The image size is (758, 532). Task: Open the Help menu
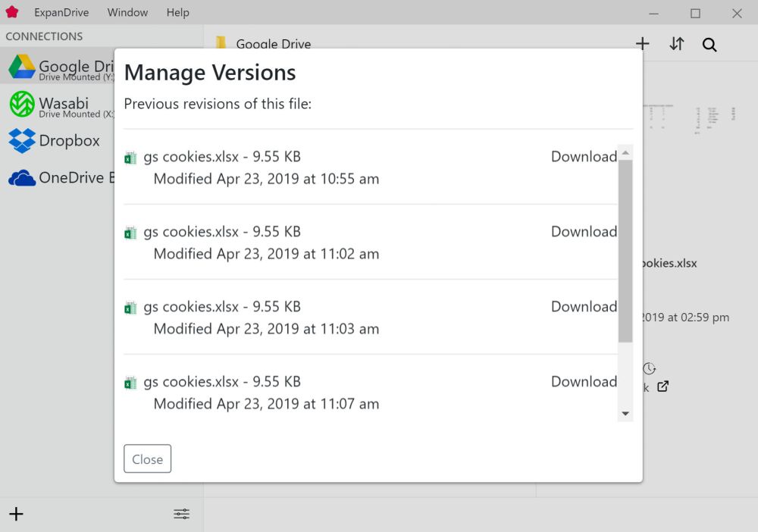pyautogui.click(x=178, y=13)
